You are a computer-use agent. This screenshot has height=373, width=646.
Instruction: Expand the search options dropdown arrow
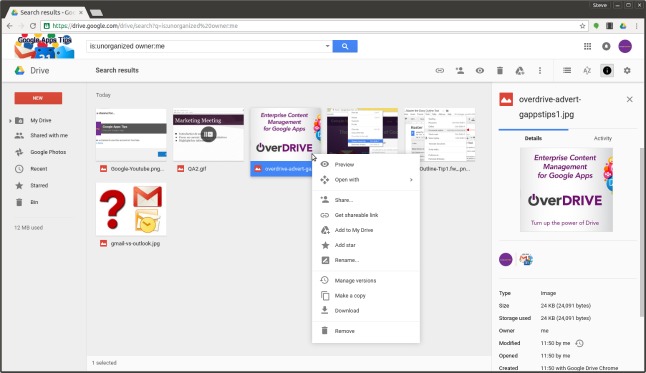328,46
